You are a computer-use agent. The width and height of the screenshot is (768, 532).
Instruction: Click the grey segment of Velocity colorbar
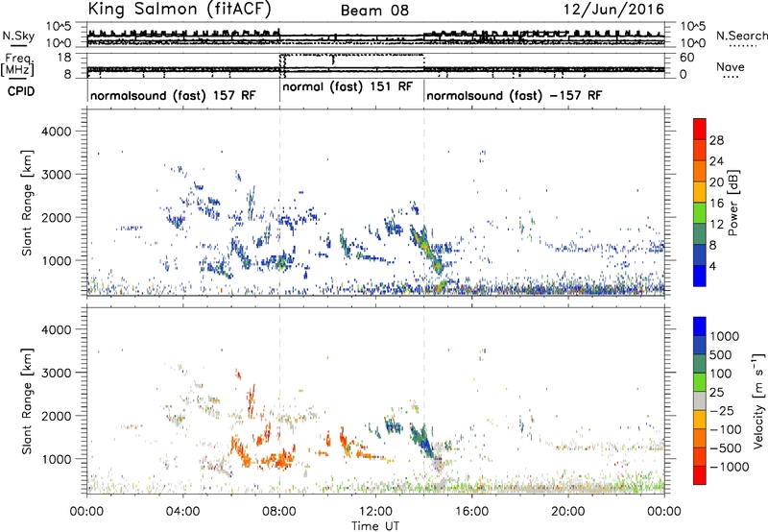(700, 400)
